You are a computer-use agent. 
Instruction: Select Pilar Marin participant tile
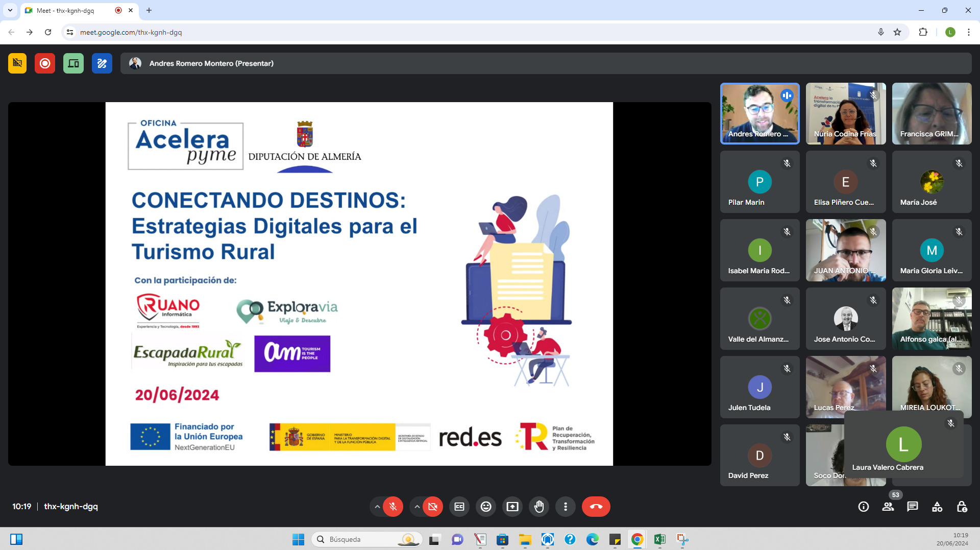[760, 182]
